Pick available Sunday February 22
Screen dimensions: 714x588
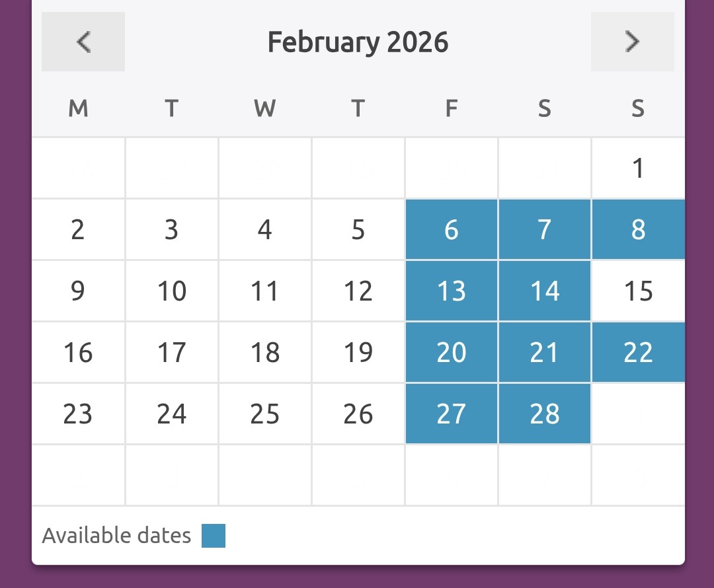point(638,353)
